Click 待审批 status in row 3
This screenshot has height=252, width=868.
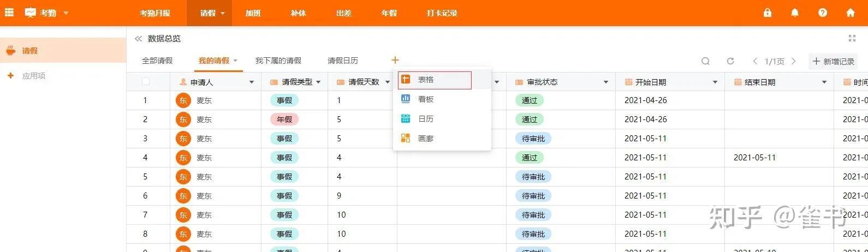click(x=533, y=139)
